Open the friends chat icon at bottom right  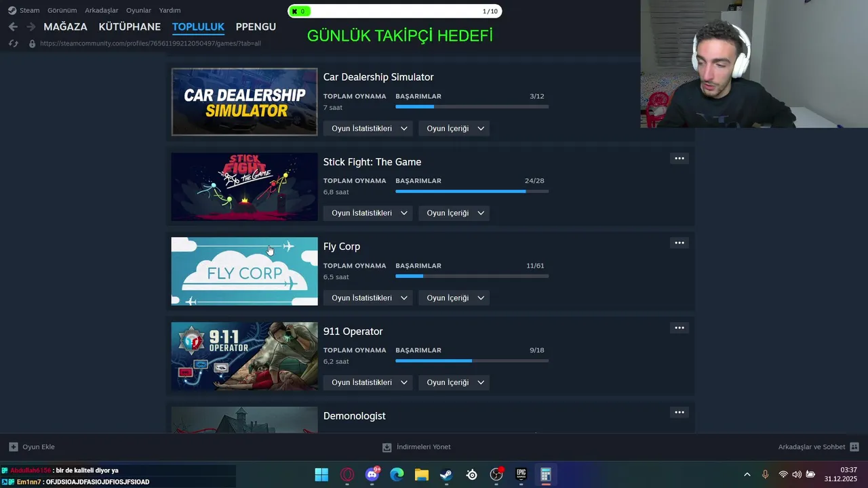854,447
